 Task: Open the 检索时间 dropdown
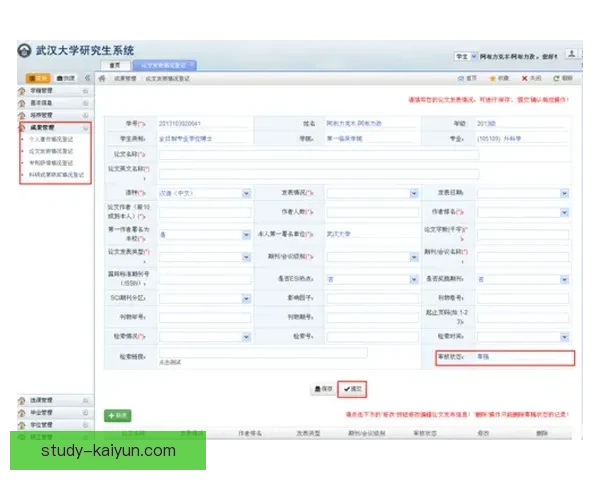point(564,337)
